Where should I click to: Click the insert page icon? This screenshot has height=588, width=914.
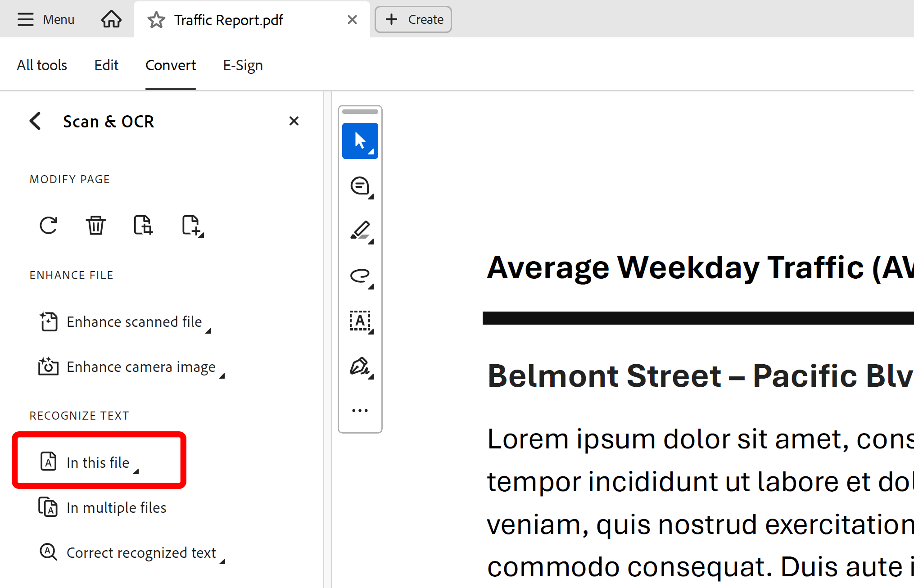click(x=192, y=225)
